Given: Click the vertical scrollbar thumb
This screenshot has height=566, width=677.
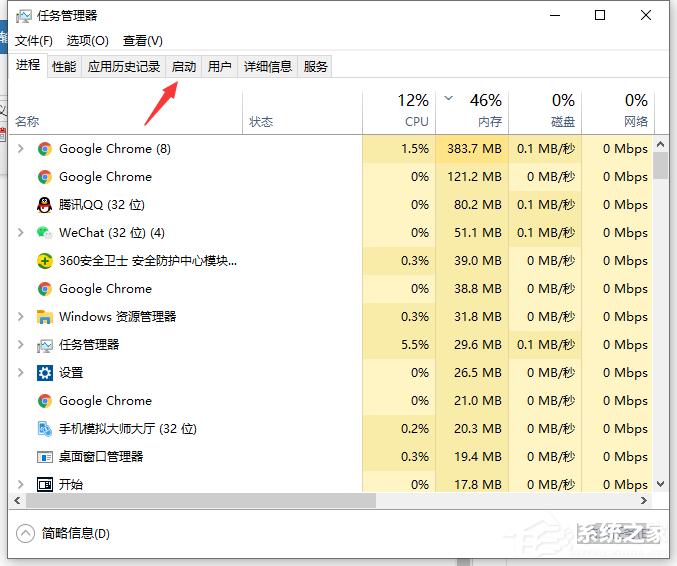Looking at the screenshot, I should click(x=660, y=166).
